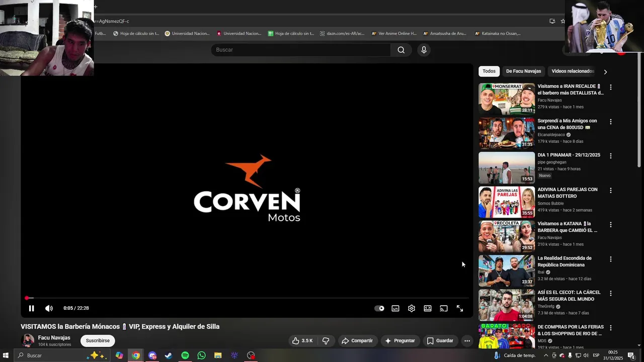Open the CENA de 800USD video thumbnail
The height and width of the screenshot is (362, 644).
[507, 133]
